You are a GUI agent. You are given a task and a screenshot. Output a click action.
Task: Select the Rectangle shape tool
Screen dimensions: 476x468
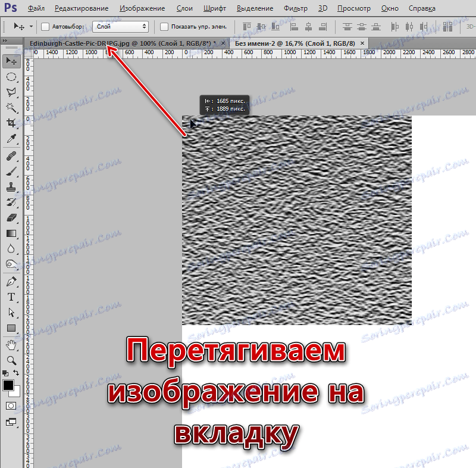click(11, 328)
